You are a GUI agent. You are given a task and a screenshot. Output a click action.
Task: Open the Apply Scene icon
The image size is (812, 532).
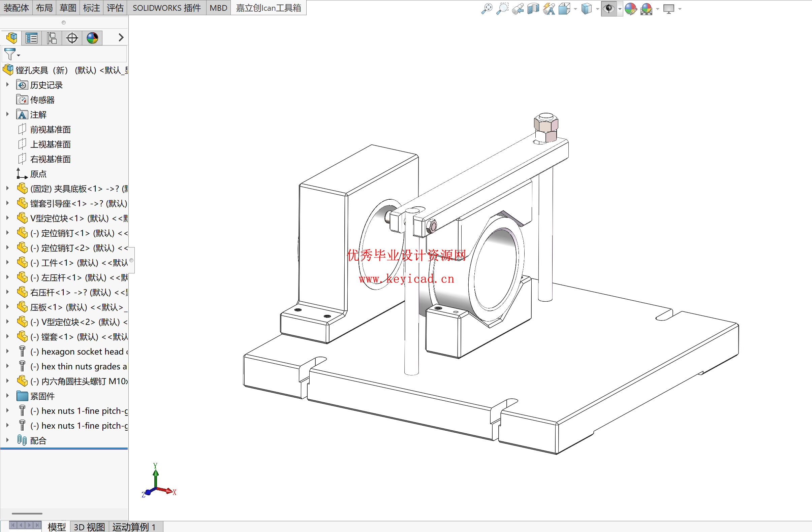[647, 8]
